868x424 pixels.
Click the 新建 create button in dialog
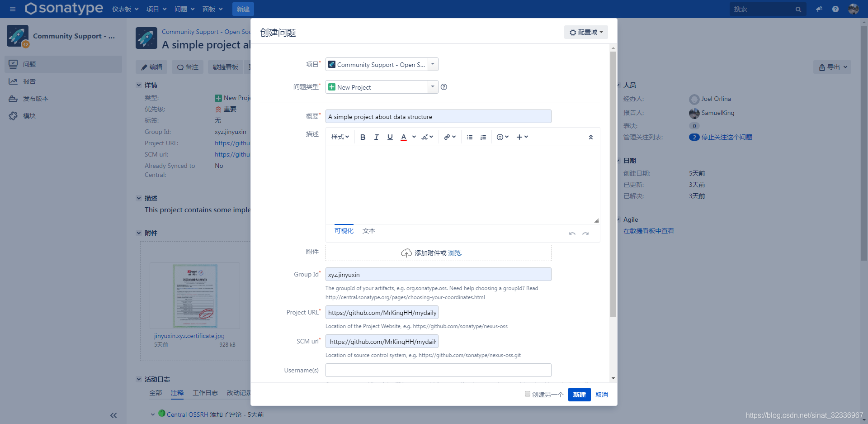pos(579,395)
